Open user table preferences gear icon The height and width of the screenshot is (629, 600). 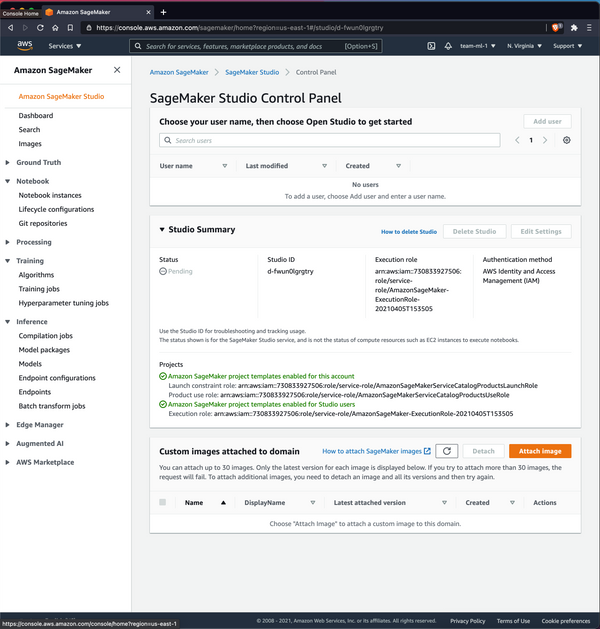click(x=567, y=140)
